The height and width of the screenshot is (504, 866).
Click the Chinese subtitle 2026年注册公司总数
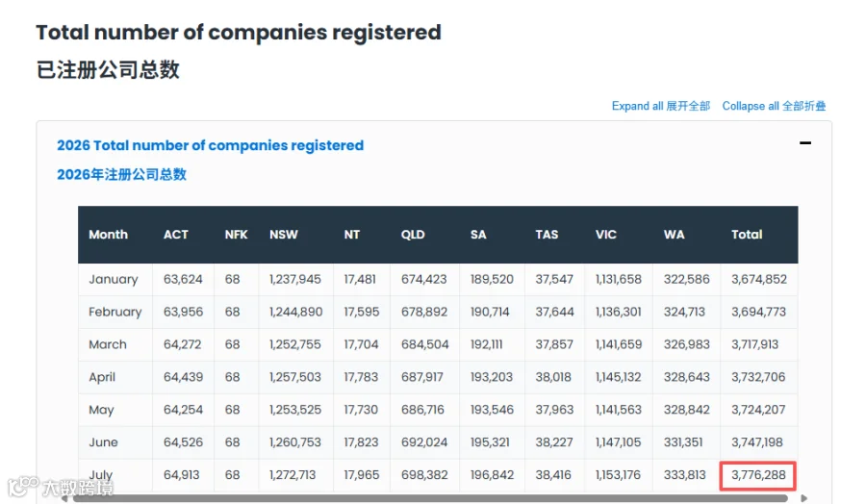[x=121, y=174]
